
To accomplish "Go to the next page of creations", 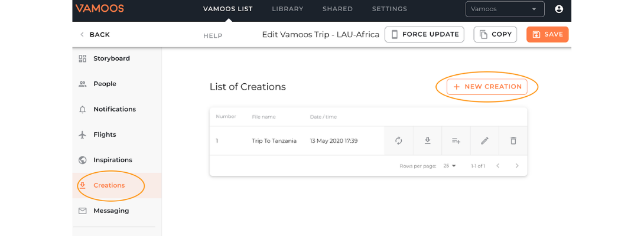I will (x=517, y=166).
